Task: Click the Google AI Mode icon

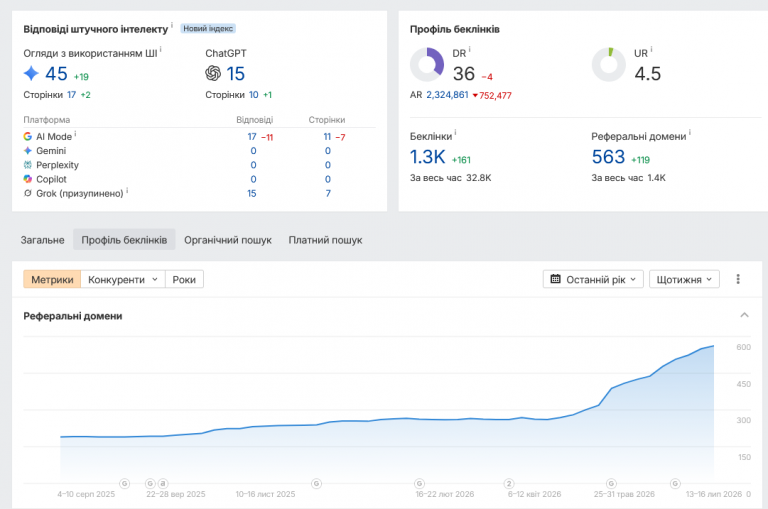Action: point(28,136)
